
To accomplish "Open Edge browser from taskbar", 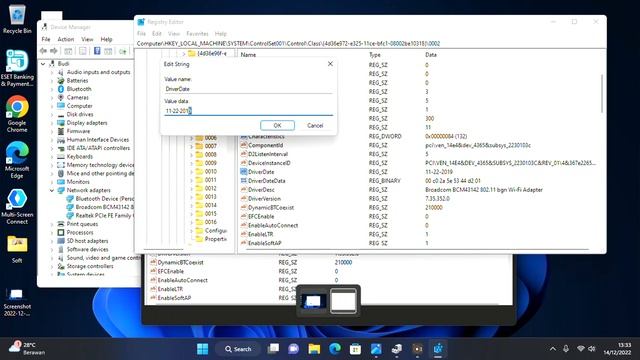I will [x=335, y=349].
